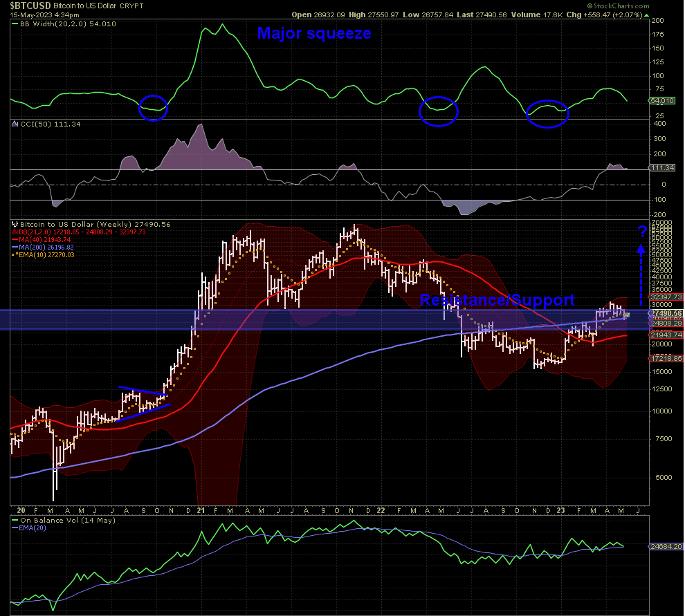Viewport: 685px width, 616px height.
Task: Click the 'MA(40) 21943.74' legend text
Action: pos(44,240)
